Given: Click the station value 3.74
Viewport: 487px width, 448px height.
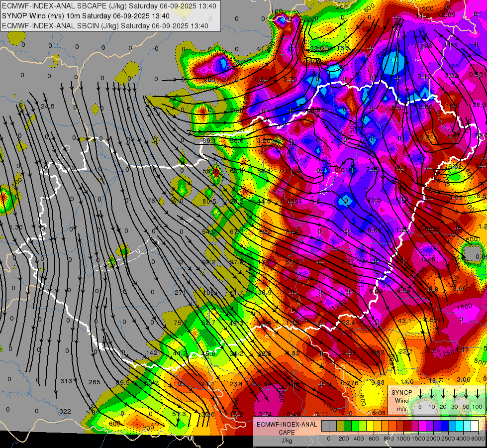Looking at the screenshot, I should coord(265,414).
